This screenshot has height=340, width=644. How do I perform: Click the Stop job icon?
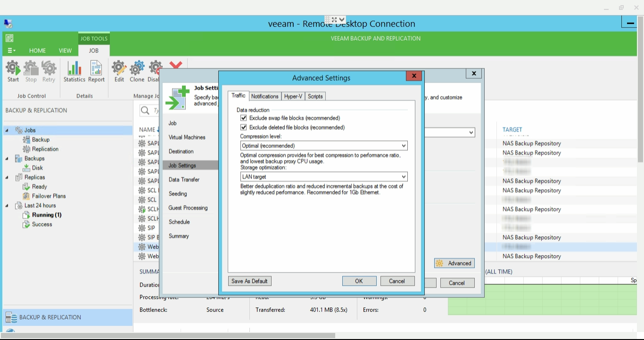pyautogui.click(x=31, y=68)
